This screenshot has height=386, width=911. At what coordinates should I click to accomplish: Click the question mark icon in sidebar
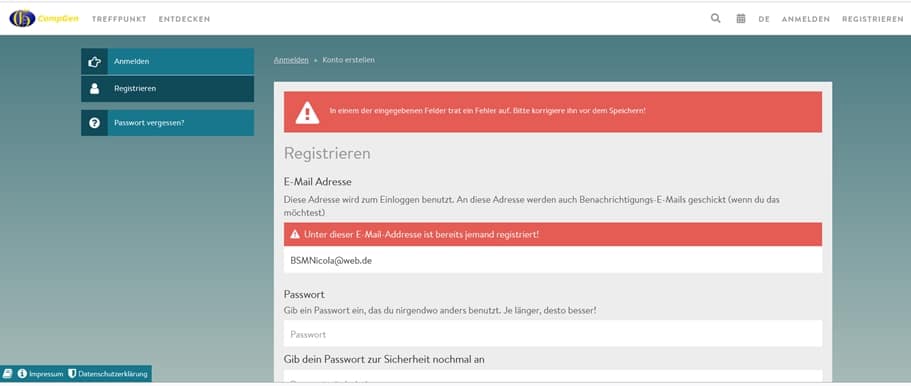pos(94,123)
